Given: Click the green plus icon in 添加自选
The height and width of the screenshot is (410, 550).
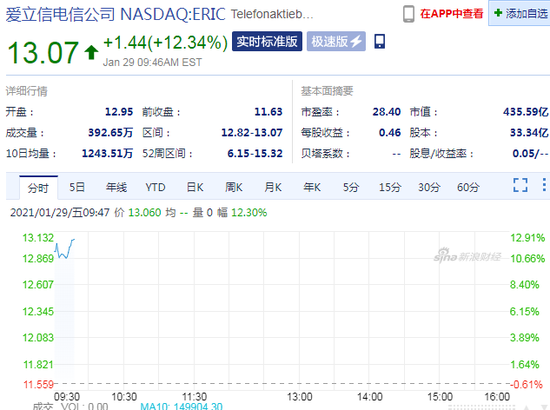Looking at the screenshot, I should tap(498, 13).
